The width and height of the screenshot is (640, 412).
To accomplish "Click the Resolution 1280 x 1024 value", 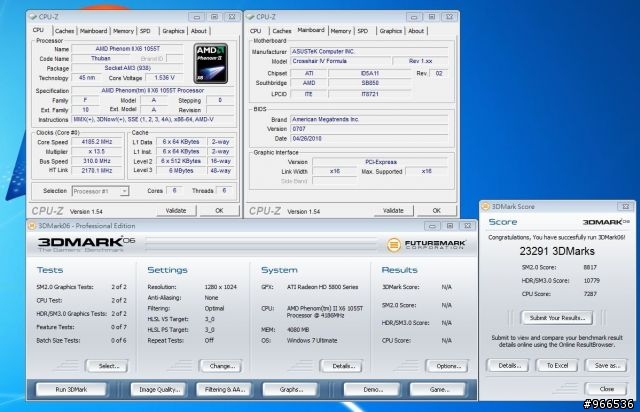I will [x=220, y=287].
